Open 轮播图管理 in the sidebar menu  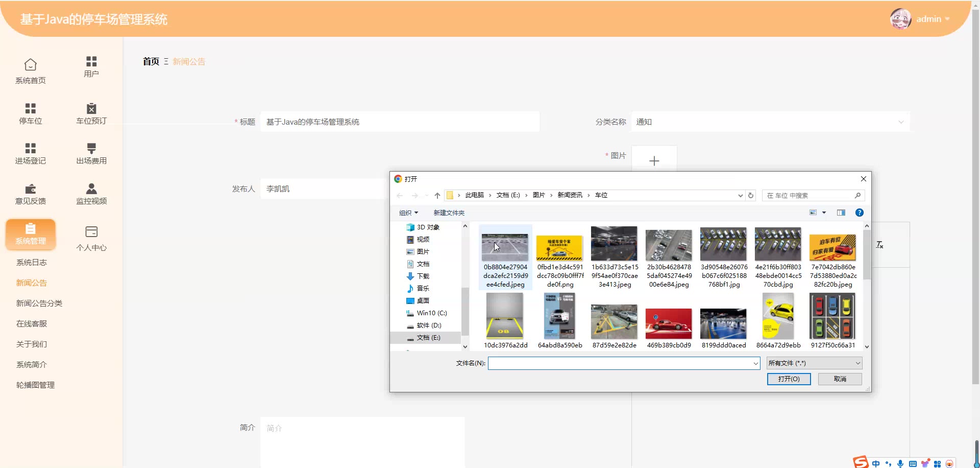[x=35, y=385]
